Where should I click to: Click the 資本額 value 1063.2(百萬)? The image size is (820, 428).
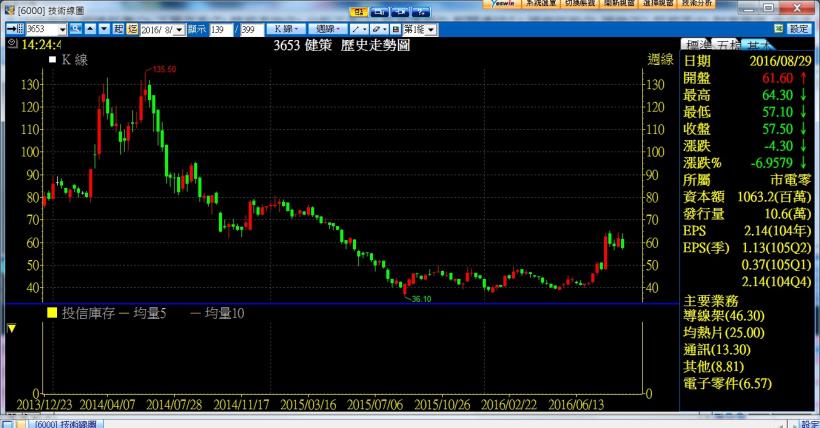pos(775,197)
